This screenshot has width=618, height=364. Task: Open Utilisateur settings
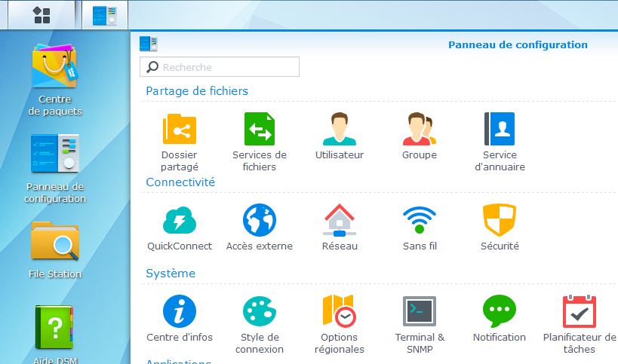340,136
